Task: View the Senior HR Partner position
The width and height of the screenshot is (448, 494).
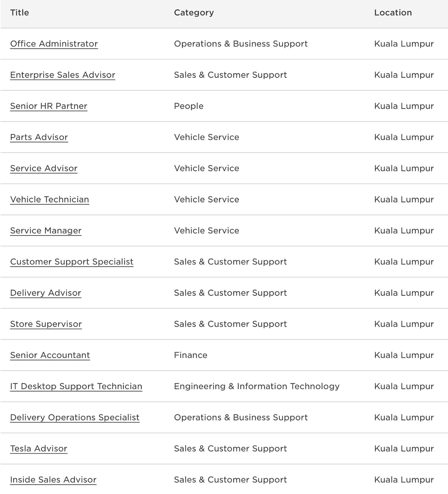Action: pos(49,106)
